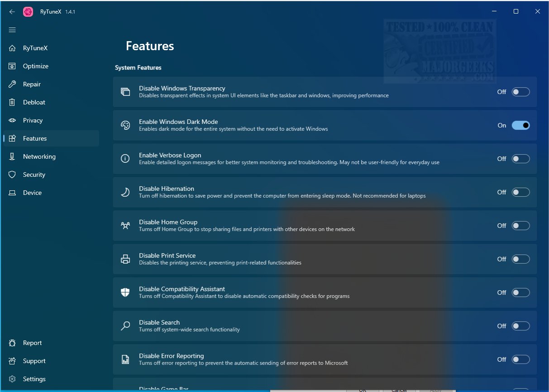549x392 pixels.
Task: Click the Disable Search magnifier icon
Action: tap(125, 326)
